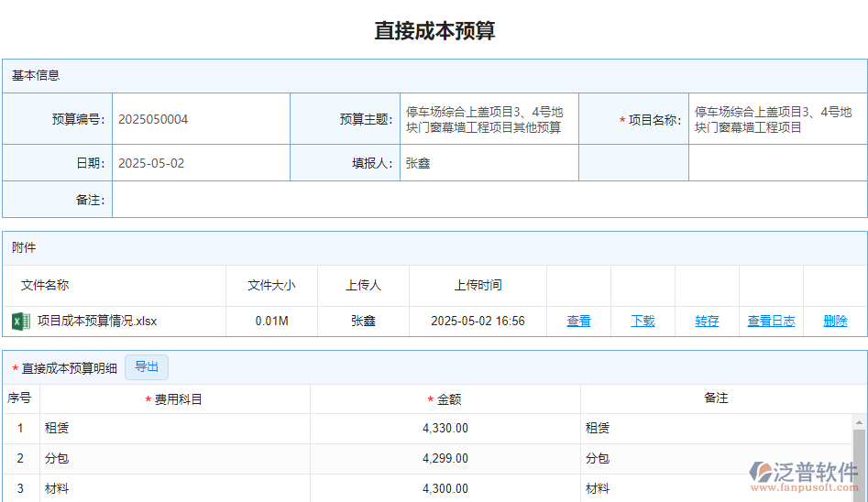Viewport: 868px width, 502px height.
Task: Click the 文件名称 column header
Action: pos(45,285)
